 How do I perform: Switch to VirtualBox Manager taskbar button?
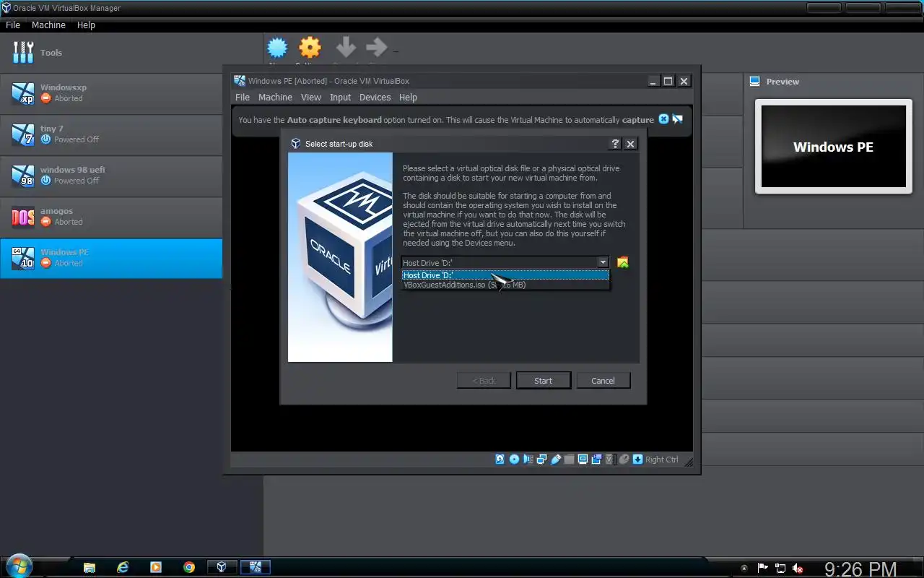pyautogui.click(x=222, y=567)
